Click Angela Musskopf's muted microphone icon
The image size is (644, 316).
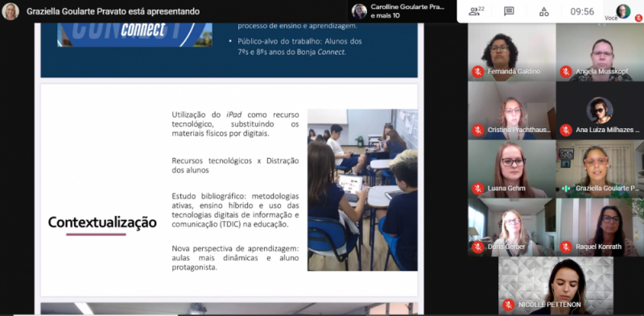click(x=566, y=72)
